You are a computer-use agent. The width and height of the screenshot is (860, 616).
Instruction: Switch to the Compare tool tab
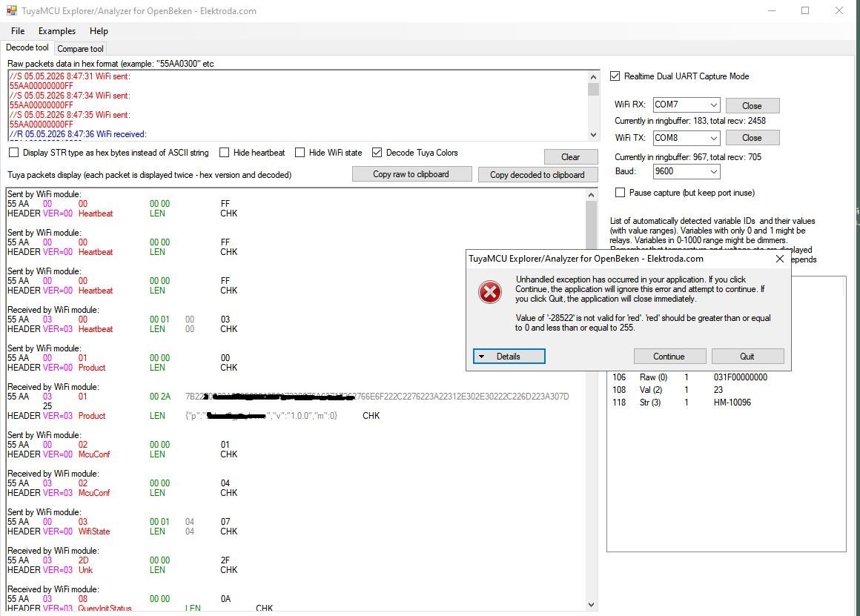tap(80, 49)
